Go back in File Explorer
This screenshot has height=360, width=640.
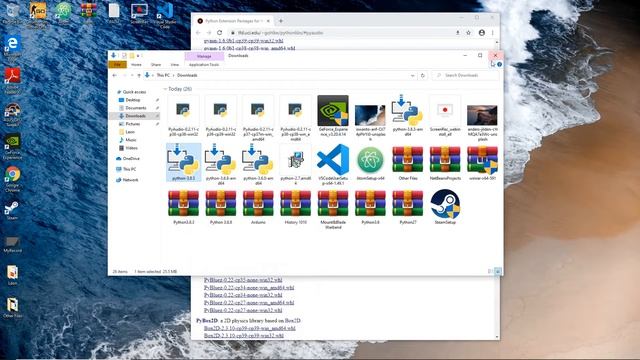(x=115, y=76)
